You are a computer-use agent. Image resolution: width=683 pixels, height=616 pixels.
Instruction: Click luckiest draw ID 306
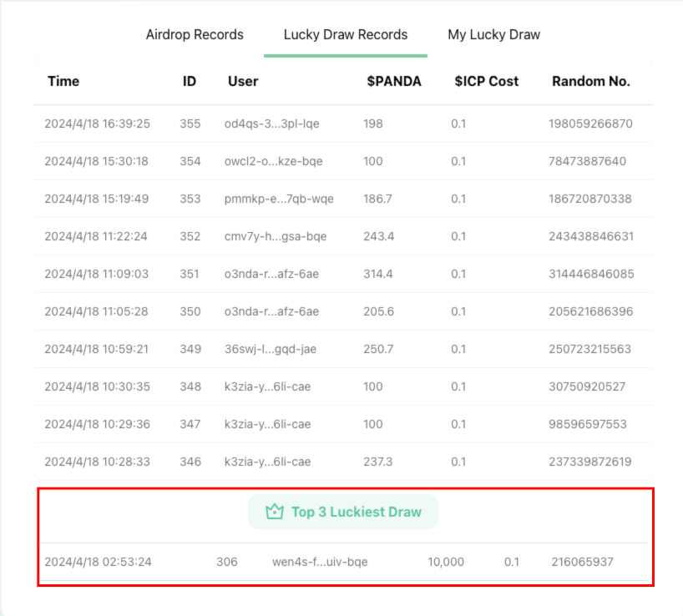[x=227, y=562]
